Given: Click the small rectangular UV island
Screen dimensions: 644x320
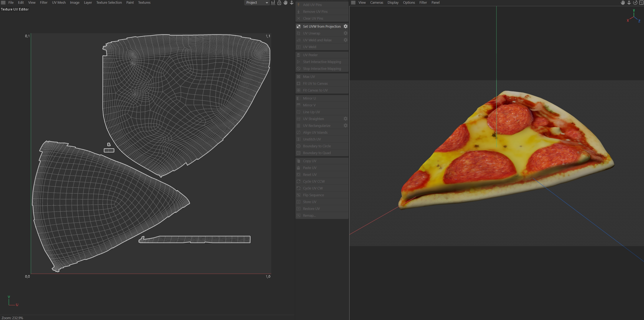Looking at the screenshot, I should click(x=109, y=150).
